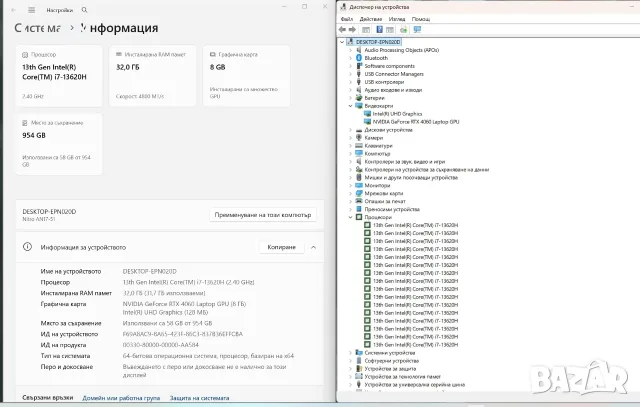Screen dimensions: 640x407
Task: Click the Монитори monitor icon in device tree
Action: point(359,185)
